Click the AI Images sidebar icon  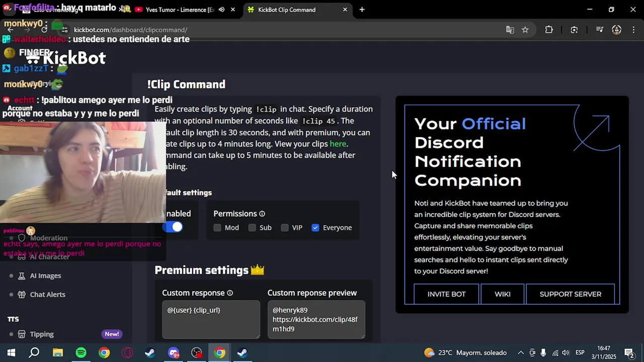21,276
